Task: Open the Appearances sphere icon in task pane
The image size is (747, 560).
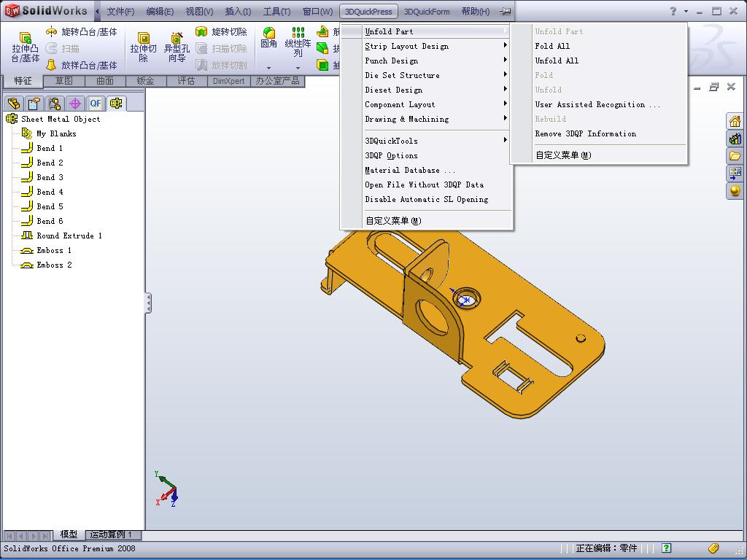Action: coord(735,191)
